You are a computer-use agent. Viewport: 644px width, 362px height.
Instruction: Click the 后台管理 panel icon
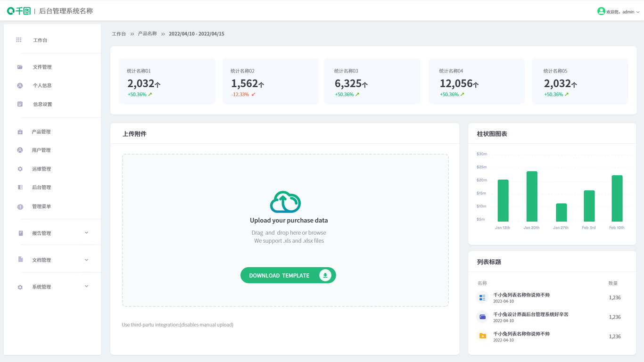coord(20,188)
